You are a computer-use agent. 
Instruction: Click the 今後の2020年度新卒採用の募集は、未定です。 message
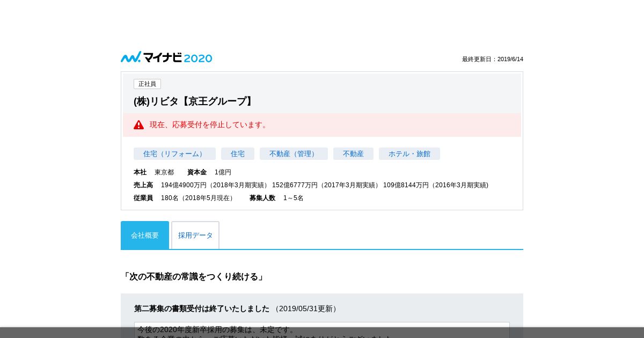[216, 329]
